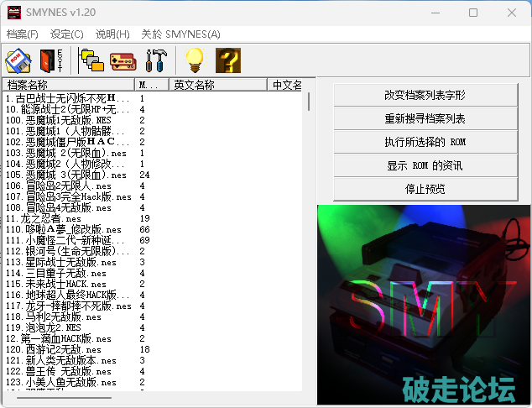Click the 改变档案列表字形 button

[425, 96]
